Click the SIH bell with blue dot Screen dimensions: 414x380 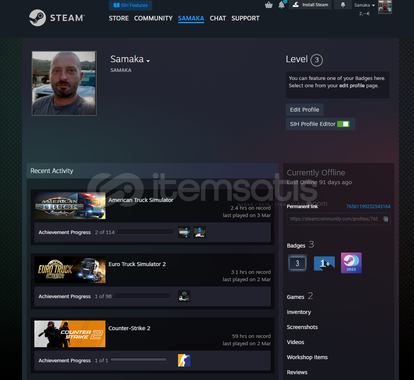282,5
